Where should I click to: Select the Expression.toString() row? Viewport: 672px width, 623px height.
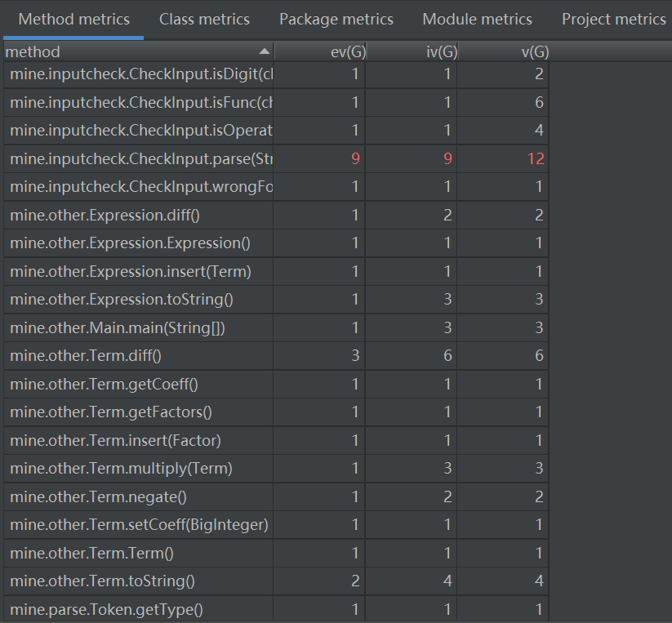[x=276, y=299]
